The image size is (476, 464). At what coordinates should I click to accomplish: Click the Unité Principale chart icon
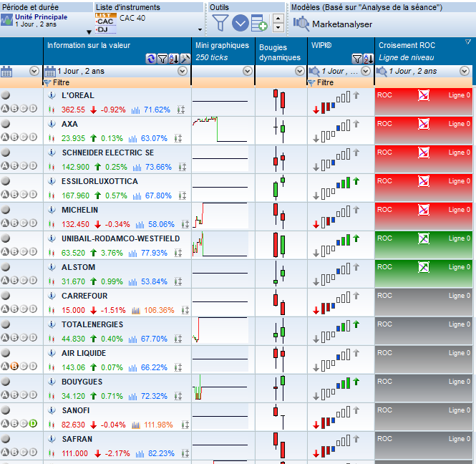point(6,20)
